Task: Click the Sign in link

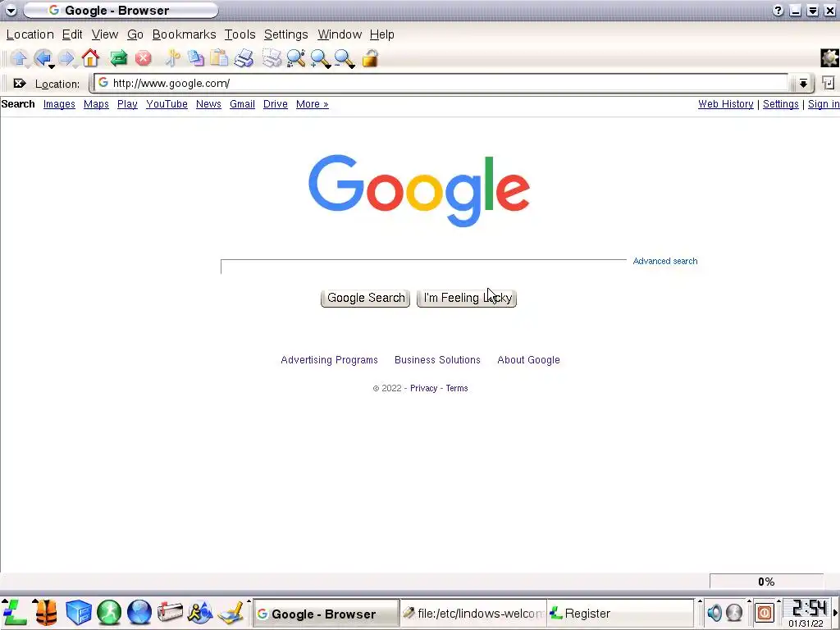Action: pos(824,104)
